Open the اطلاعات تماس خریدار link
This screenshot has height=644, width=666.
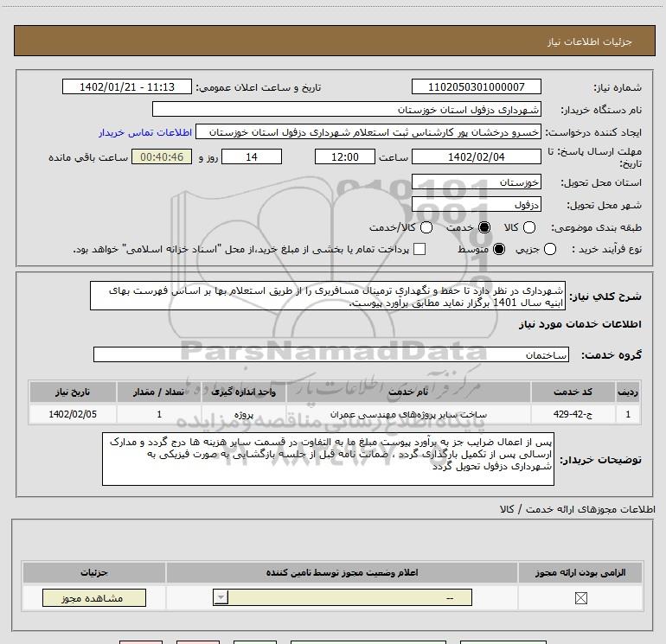(145, 132)
